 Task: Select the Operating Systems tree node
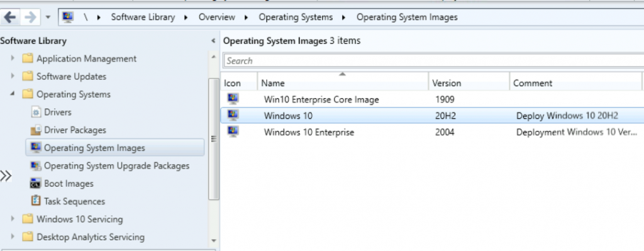(74, 94)
